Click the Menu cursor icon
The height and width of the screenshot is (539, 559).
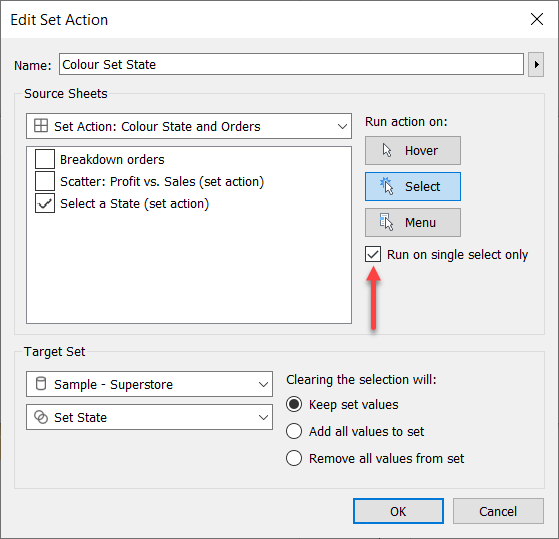pos(386,222)
